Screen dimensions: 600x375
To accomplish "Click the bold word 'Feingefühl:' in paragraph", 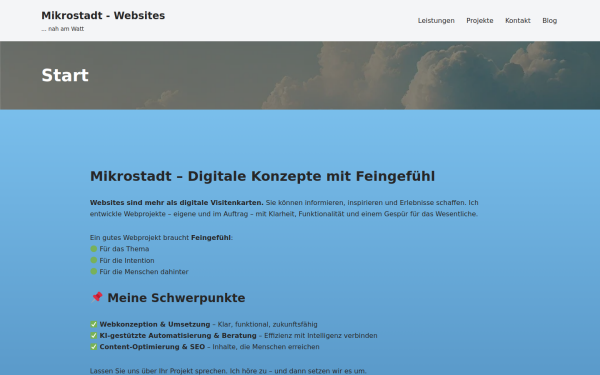I will (x=212, y=238).
